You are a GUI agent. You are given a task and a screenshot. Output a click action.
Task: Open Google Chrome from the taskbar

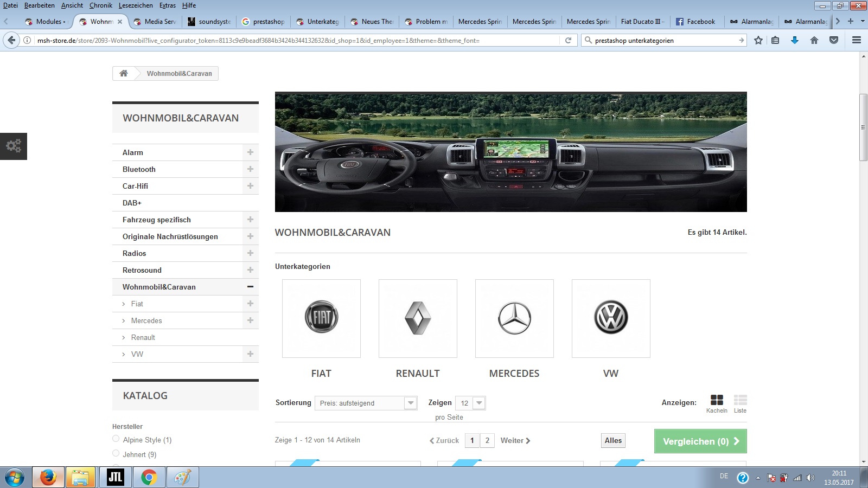tap(149, 478)
